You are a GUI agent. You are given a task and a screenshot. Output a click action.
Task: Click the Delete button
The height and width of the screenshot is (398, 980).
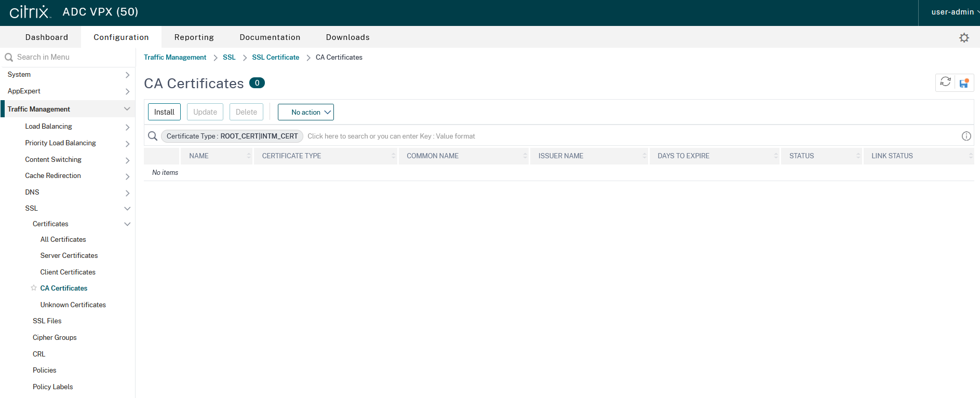(x=246, y=112)
